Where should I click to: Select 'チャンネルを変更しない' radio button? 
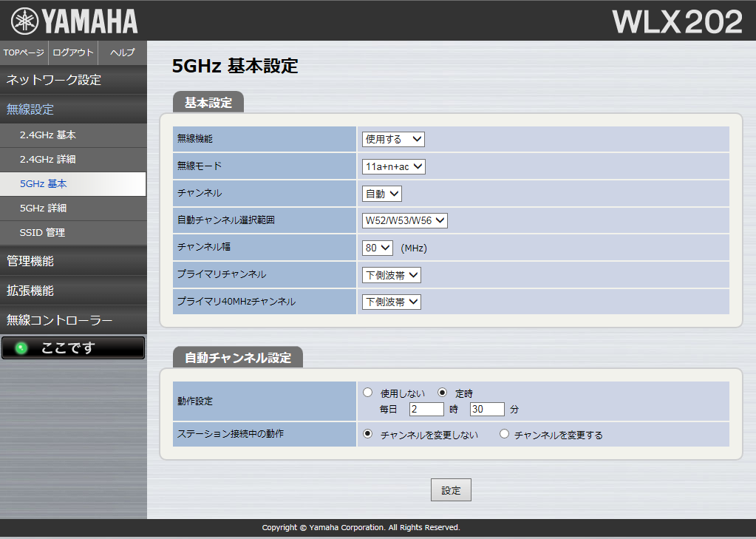click(367, 434)
